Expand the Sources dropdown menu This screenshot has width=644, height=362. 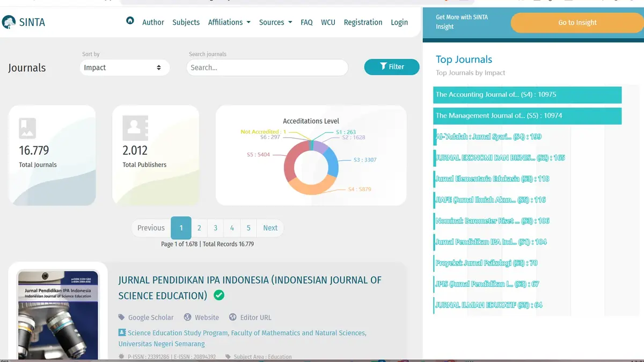tap(275, 22)
